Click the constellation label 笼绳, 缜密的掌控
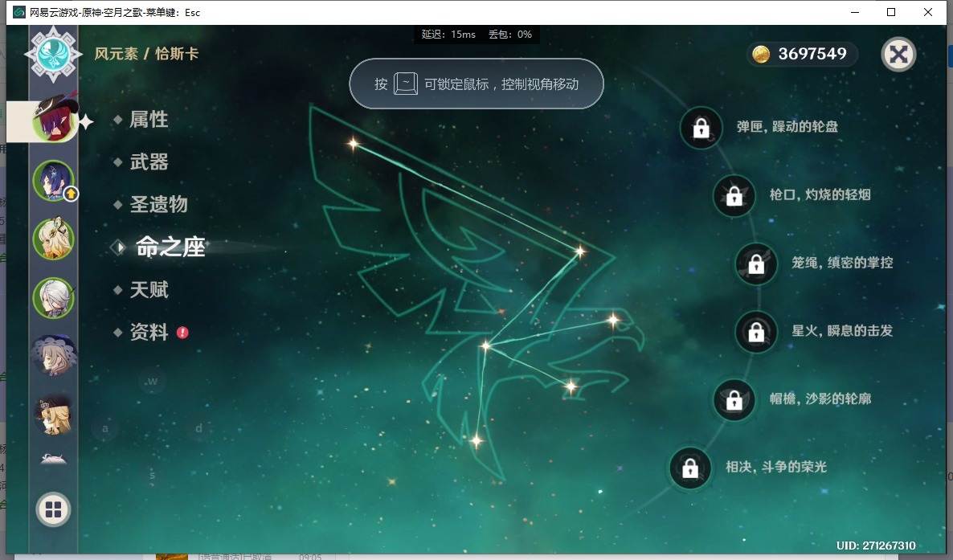Screen dimensions: 953x560 (x=842, y=263)
